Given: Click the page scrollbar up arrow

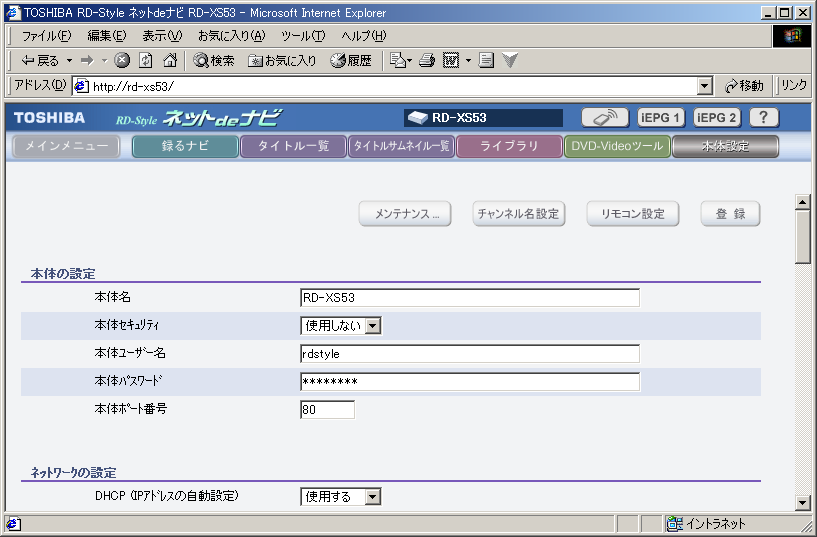Looking at the screenshot, I should pos(802,202).
